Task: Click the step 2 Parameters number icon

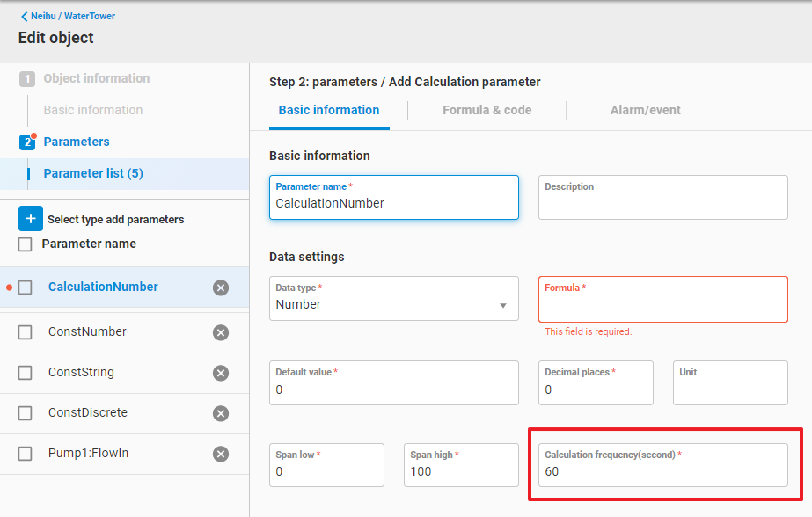Action: (27, 142)
